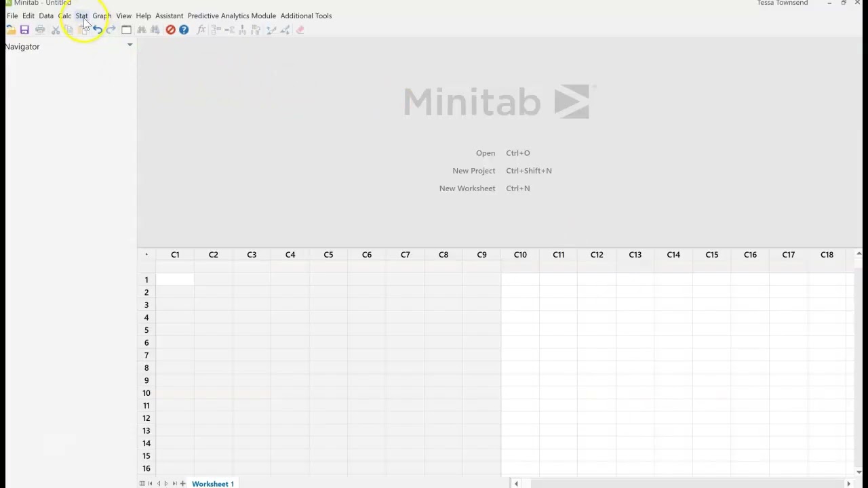Click the red Cancel icon

(x=170, y=30)
